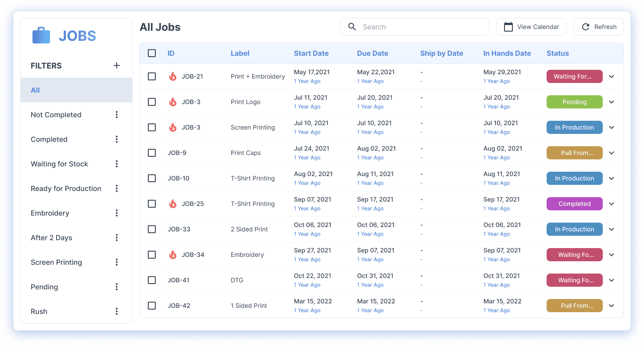This screenshot has width=644, height=346.
Task: Switch to the Completed filter
Action: tap(49, 139)
